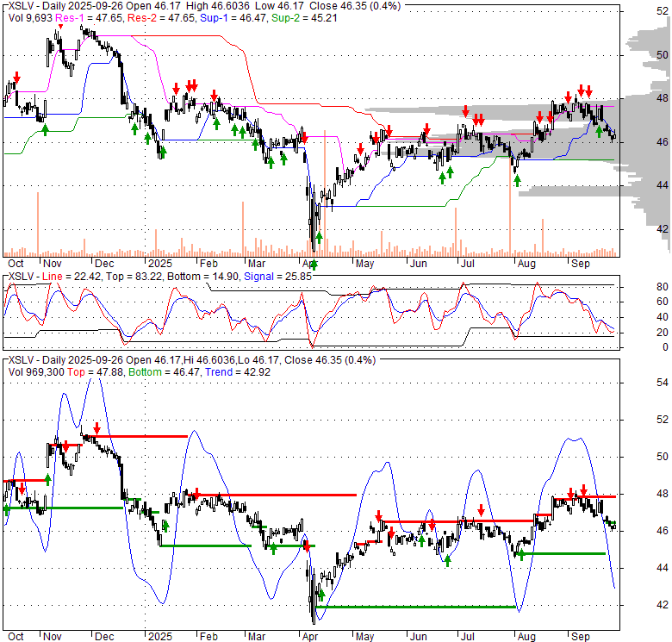
Task: Click the 'Aug' label on bottom chart axis
Action: pos(526,637)
